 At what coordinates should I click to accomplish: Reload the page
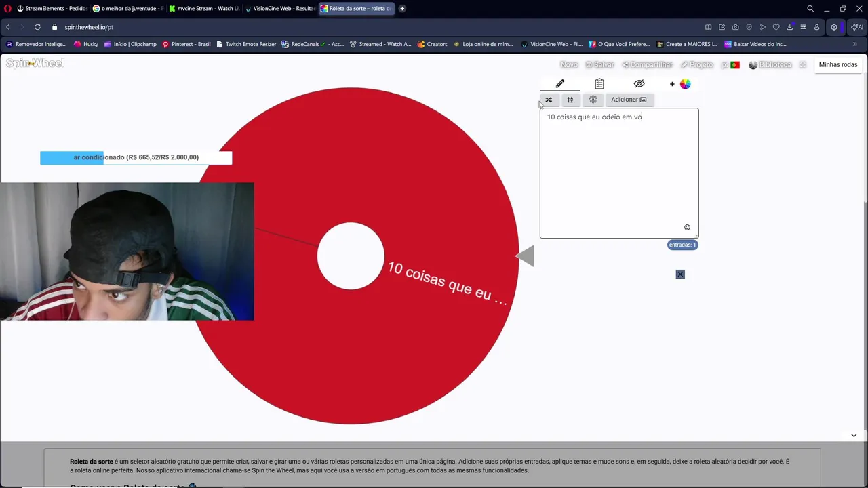tap(37, 27)
